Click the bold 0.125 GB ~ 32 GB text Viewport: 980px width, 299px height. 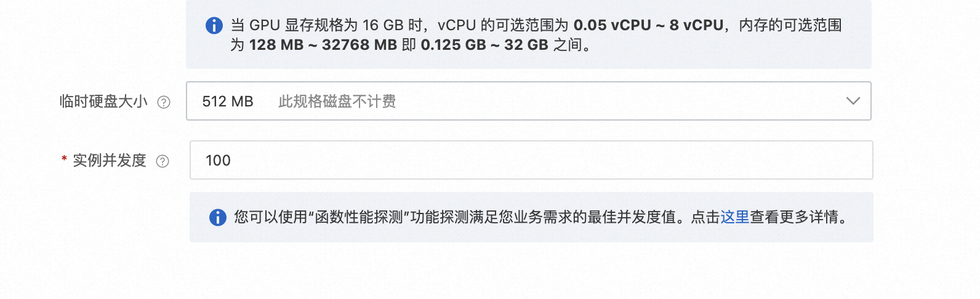click(484, 45)
